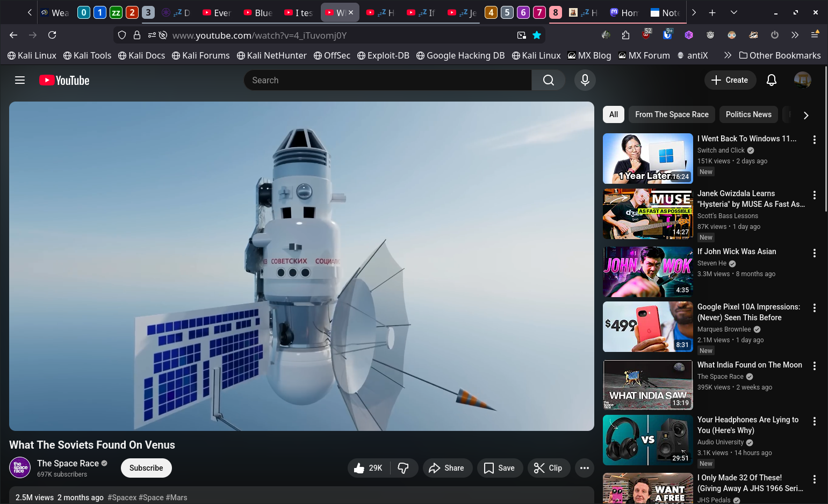
Task: Open options menu for John Wick video
Action: tap(814, 253)
